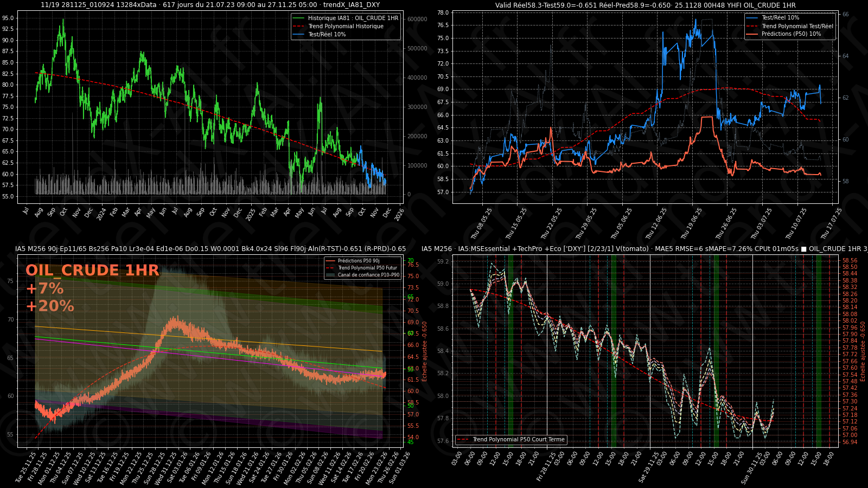Viewport: 868px width, 488px height.
Task: Click red dashed Trend Polynomial Historique legend marker
Action: [298, 27]
